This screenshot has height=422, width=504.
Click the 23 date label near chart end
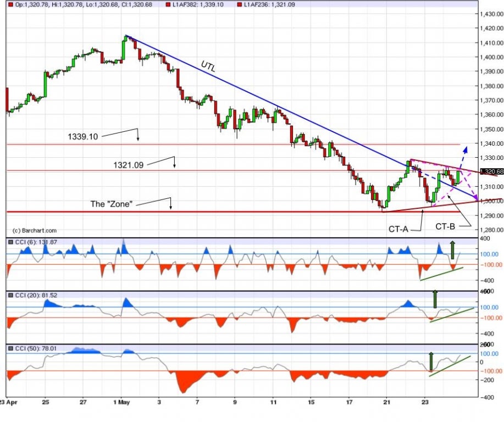[425, 402]
